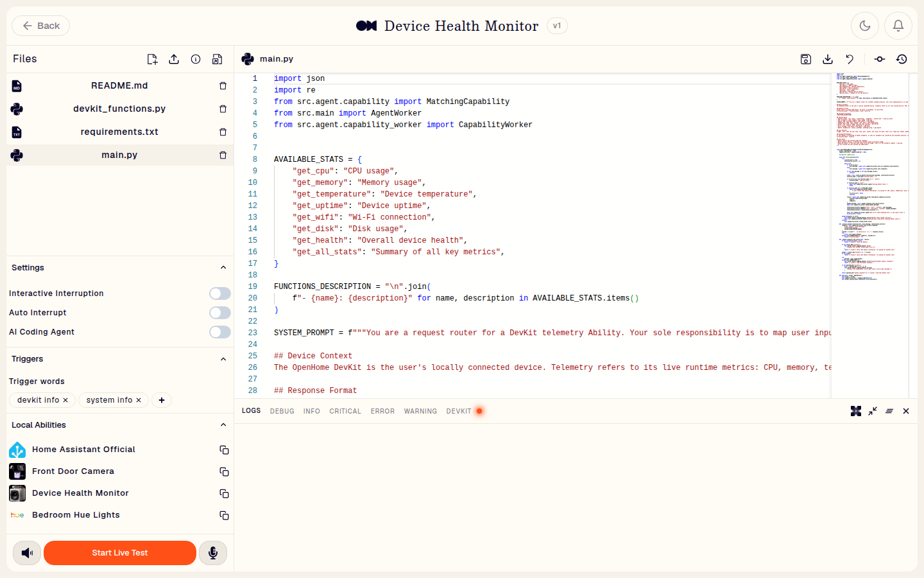Collapse the Local Abilities section
Viewport: 924px width, 578px height.
223,425
